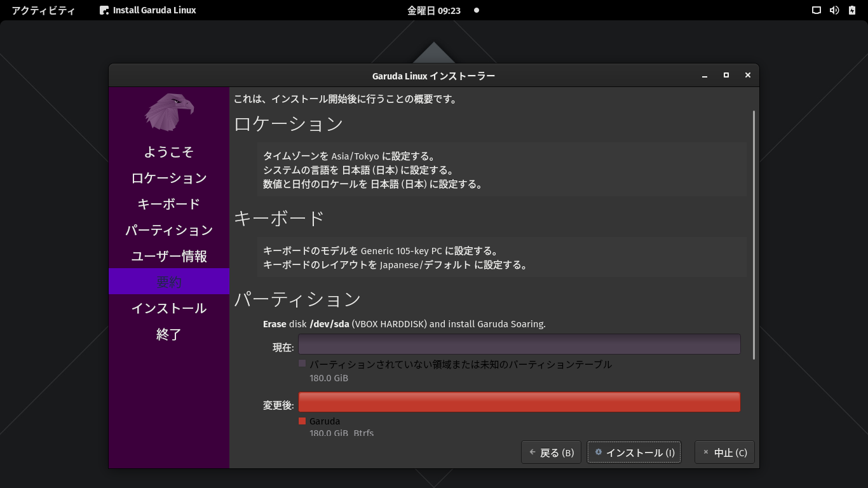Select the 終了 step in sidebar

click(x=169, y=334)
